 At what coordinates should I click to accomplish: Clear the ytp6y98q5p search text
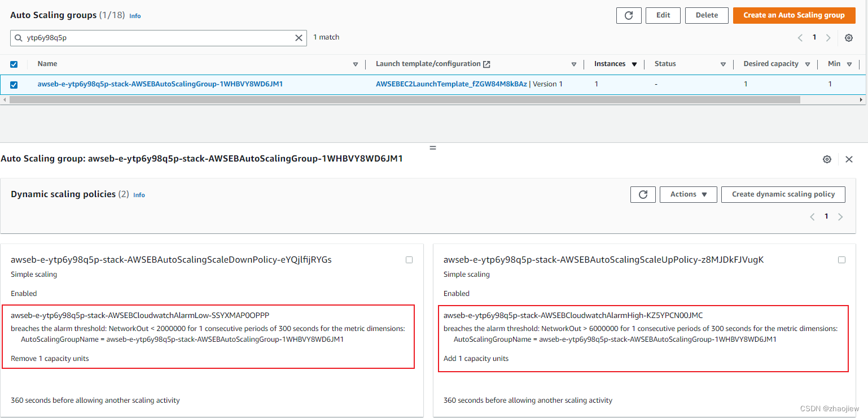point(299,38)
